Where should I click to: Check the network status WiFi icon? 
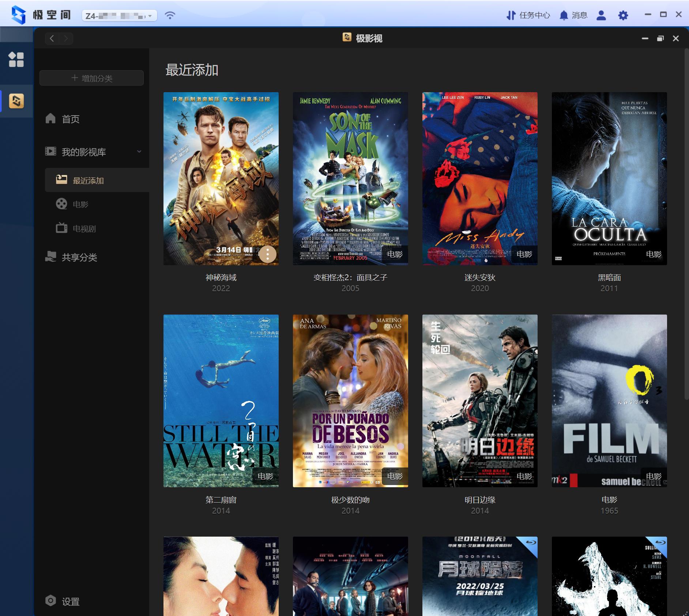[x=170, y=15]
